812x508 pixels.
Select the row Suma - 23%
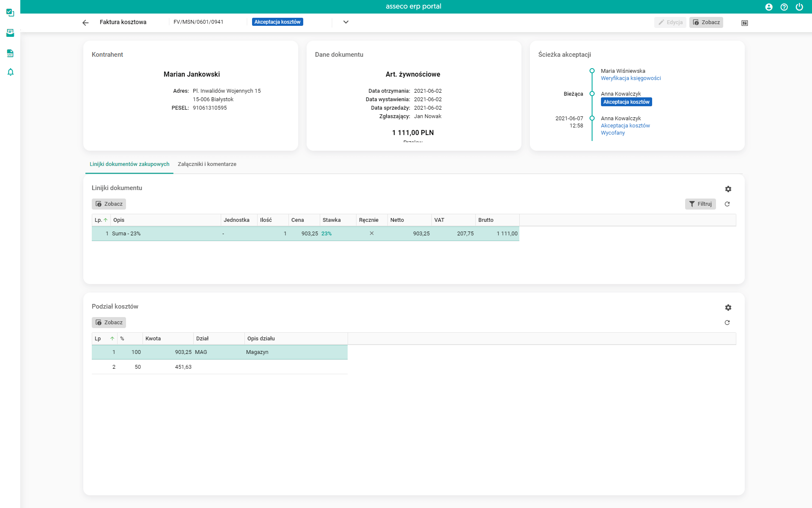point(126,234)
